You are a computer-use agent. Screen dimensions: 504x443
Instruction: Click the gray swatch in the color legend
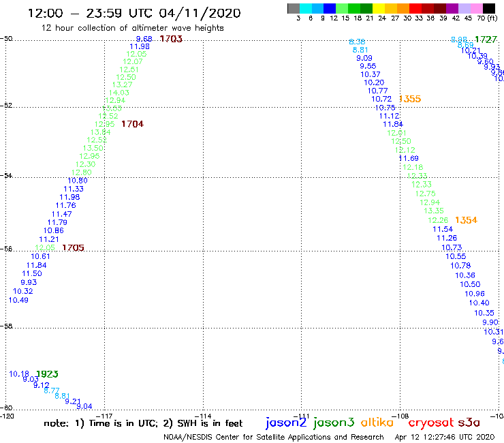pyautogui.click(x=294, y=8)
